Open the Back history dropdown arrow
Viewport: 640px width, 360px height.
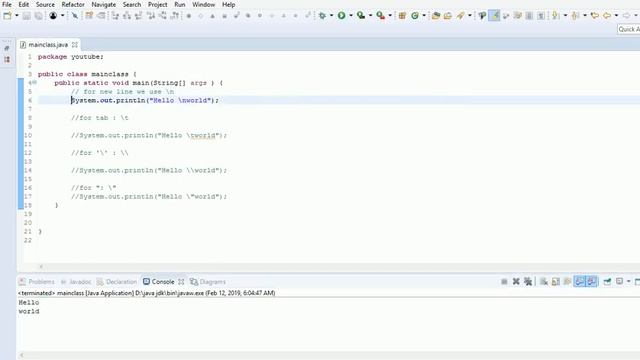coord(616,16)
